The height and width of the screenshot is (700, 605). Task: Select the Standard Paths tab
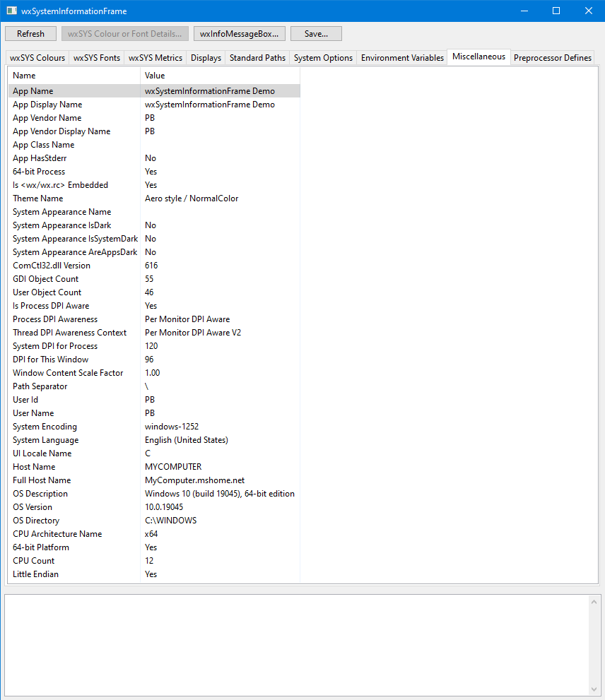(x=257, y=58)
